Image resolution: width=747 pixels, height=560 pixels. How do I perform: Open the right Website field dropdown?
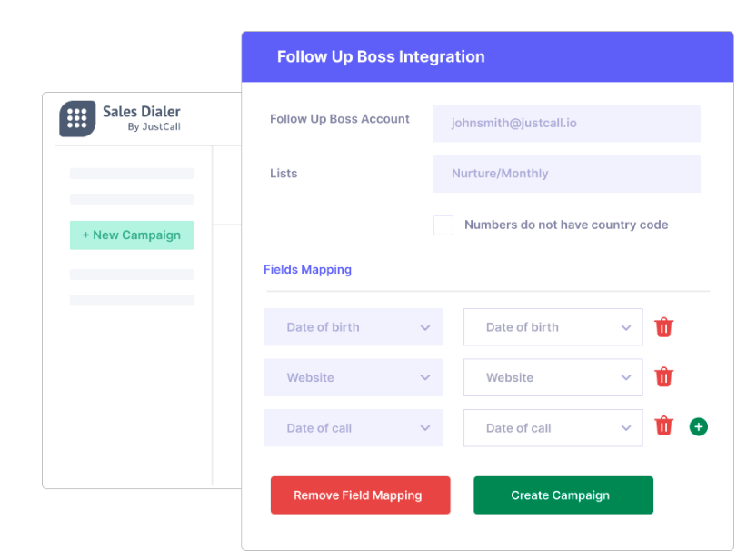point(553,377)
